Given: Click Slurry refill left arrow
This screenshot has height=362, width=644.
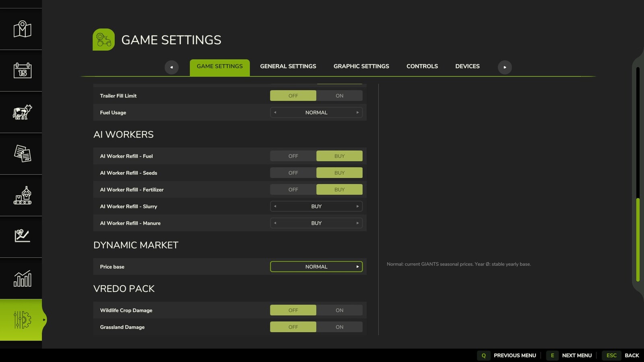Looking at the screenshot, I should click(275, 206).
